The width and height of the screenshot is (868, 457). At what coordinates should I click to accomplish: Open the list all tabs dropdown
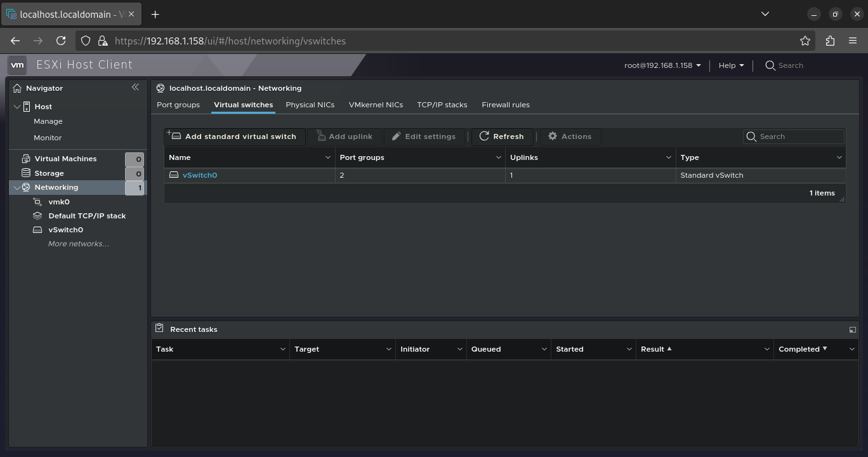coord(765,14)
